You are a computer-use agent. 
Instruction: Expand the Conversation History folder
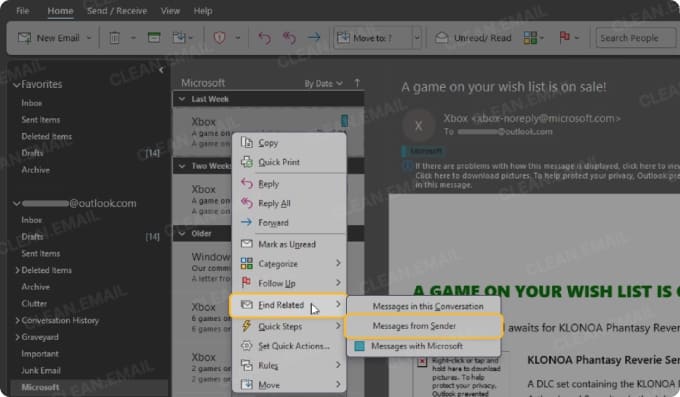coord(17,321)
